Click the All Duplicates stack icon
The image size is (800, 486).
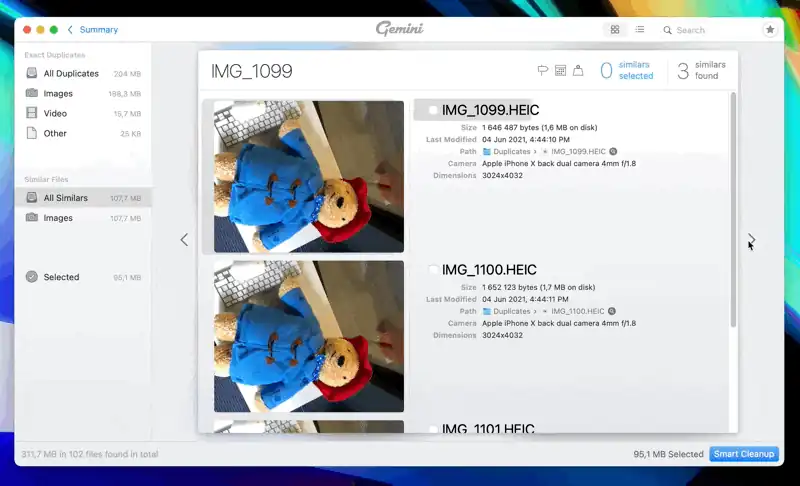[32, 73]
